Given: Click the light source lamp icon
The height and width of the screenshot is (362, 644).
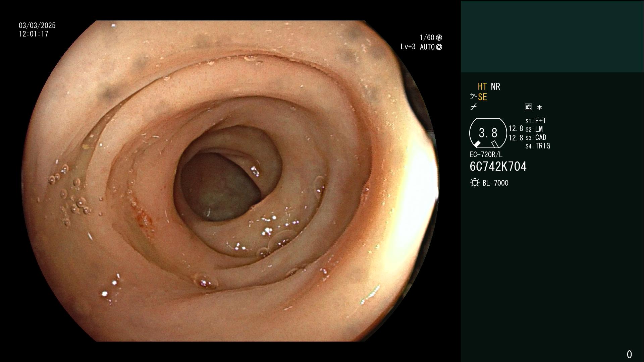Looking at the screenshot, I should pyautogui.click(x=475, y=183).
